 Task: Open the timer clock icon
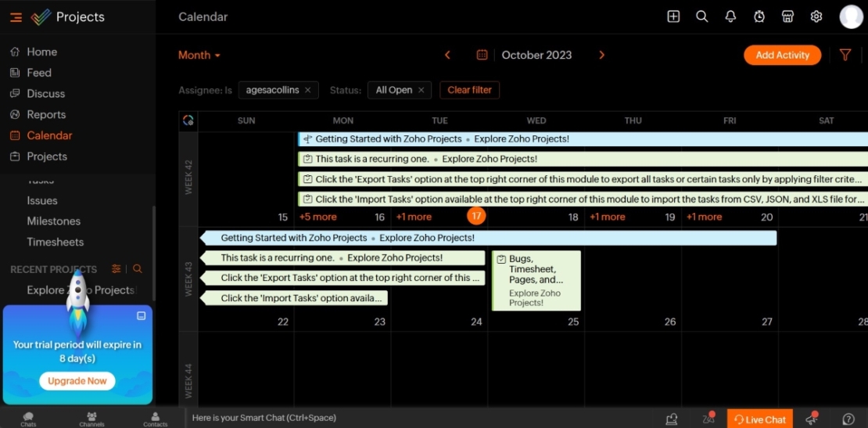tap(759, 16)
